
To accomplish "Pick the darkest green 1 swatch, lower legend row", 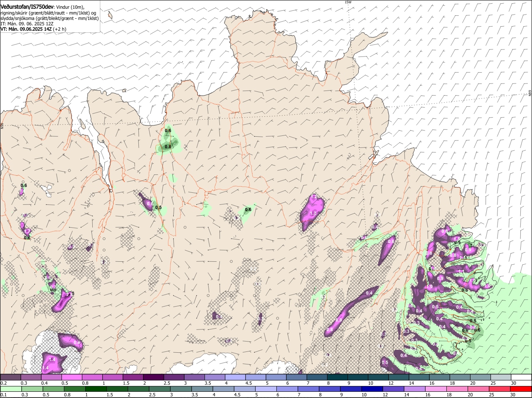I will [96, 389].
